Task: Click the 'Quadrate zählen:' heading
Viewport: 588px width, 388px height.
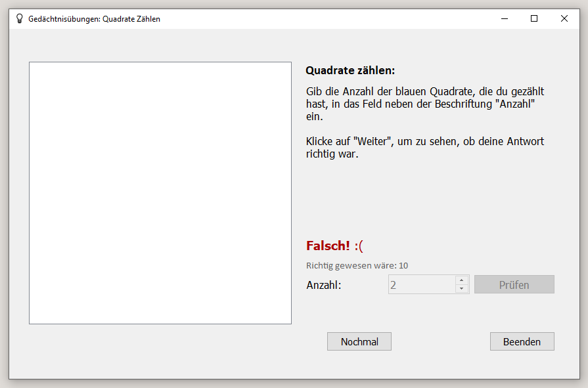Action: (350, 70)
